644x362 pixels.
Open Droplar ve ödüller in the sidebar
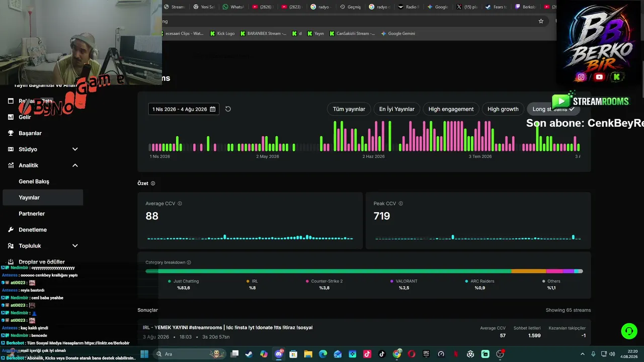(43, 262)
